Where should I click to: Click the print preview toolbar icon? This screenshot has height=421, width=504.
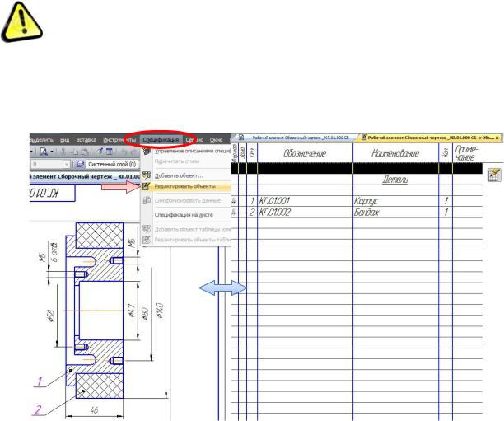(44, 152)
